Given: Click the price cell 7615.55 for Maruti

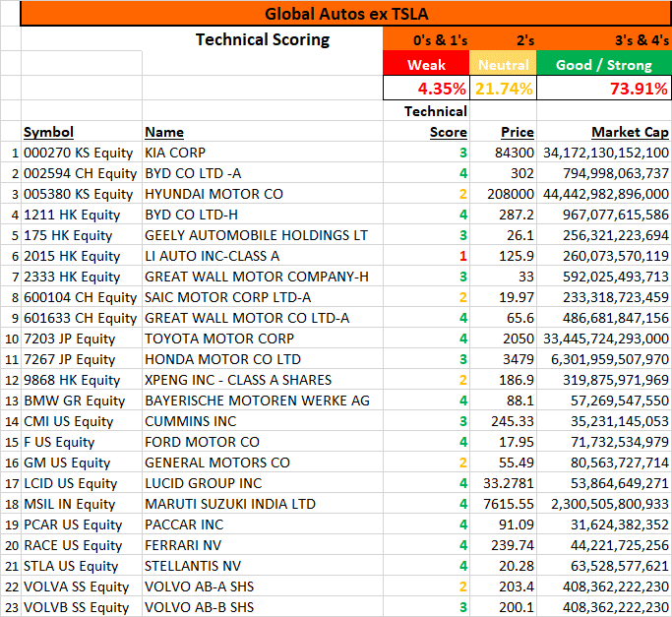Looking at the screenshot, I should point(503,504).
